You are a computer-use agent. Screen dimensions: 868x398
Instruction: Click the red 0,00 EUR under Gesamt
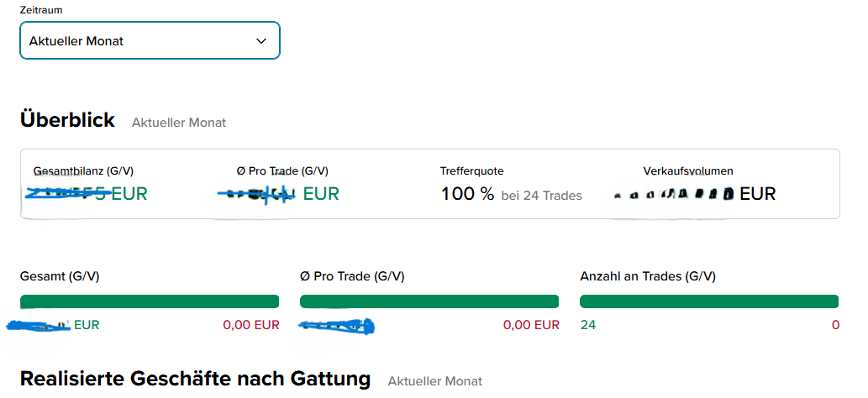(x=250, y=325)
